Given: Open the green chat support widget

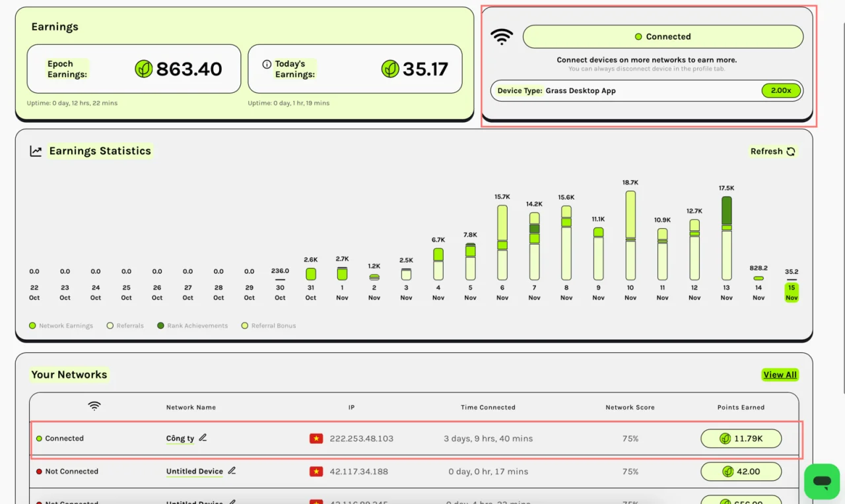Looking at the screenshot, I should tap(822, 481).
